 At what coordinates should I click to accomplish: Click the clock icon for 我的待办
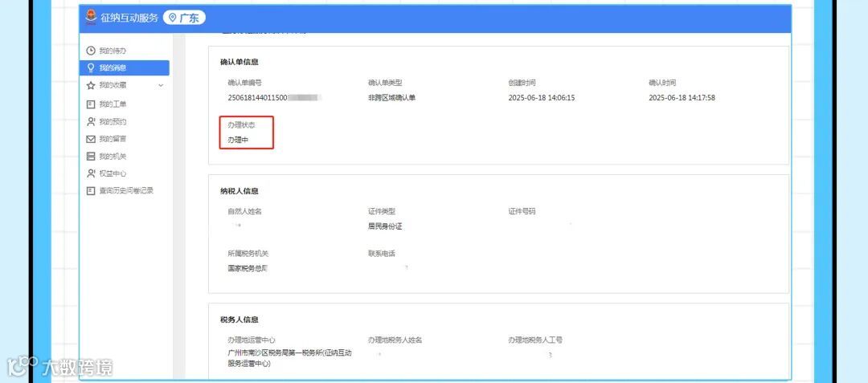91,51
